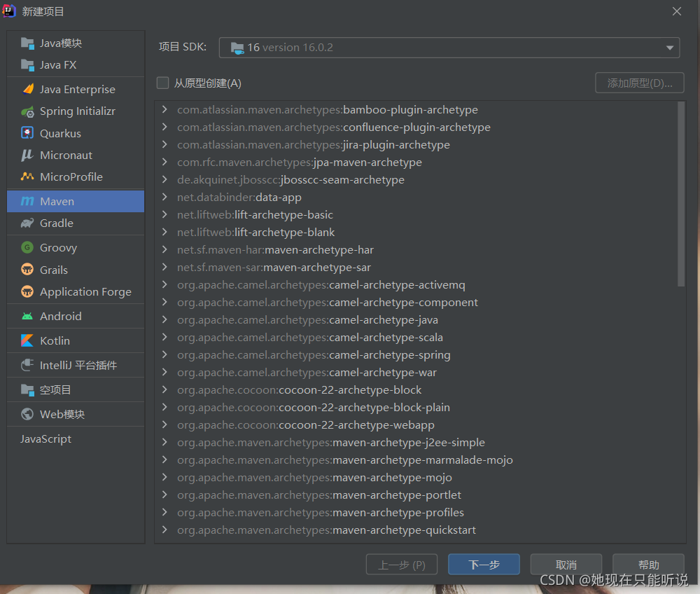
Task: Click the MicroProfile icon
Action: click(x=27, y=177)
